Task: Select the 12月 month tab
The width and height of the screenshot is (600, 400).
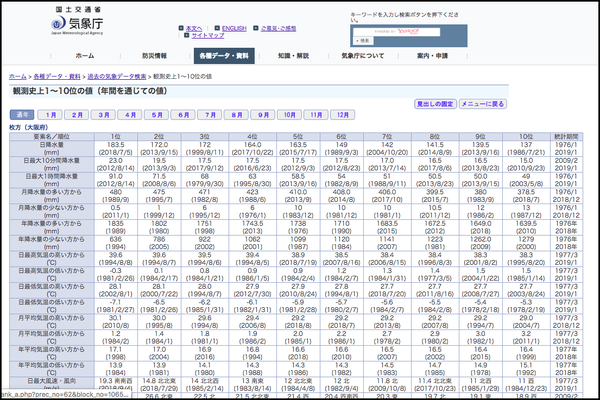Action: (x=344, y=115)
